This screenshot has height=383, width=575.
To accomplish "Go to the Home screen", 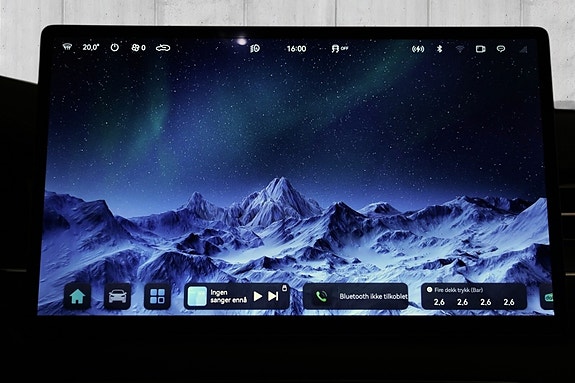I will point(77,296).
